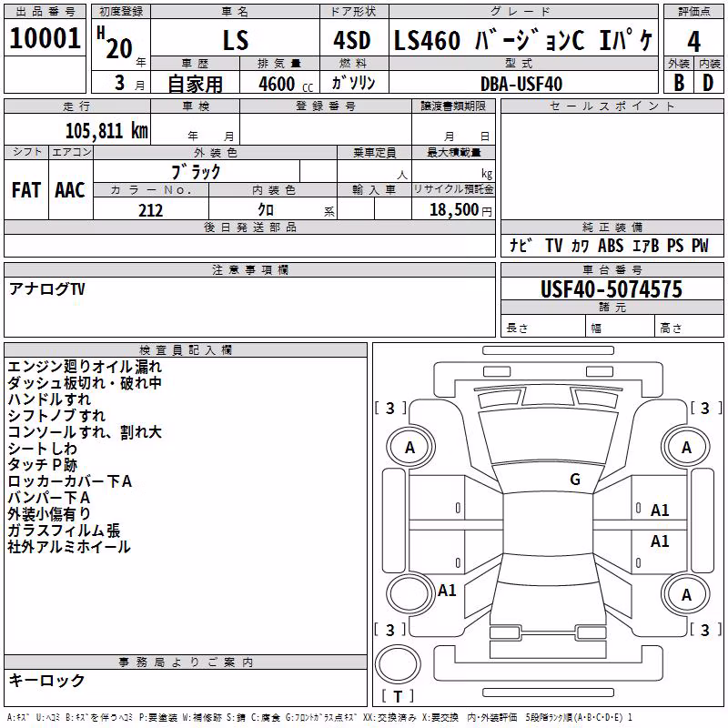The height and width of the screenshot is (728, 728).
Task: Click the G mark on the windshield
Action: (x=575, y=479)
